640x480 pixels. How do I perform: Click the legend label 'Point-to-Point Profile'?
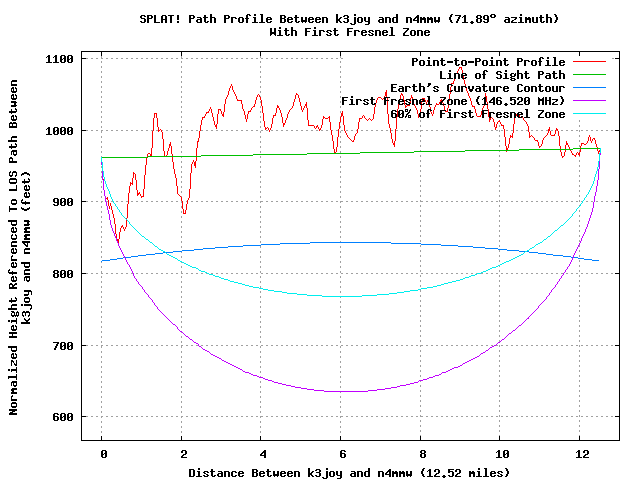click(x=488, y=62)
